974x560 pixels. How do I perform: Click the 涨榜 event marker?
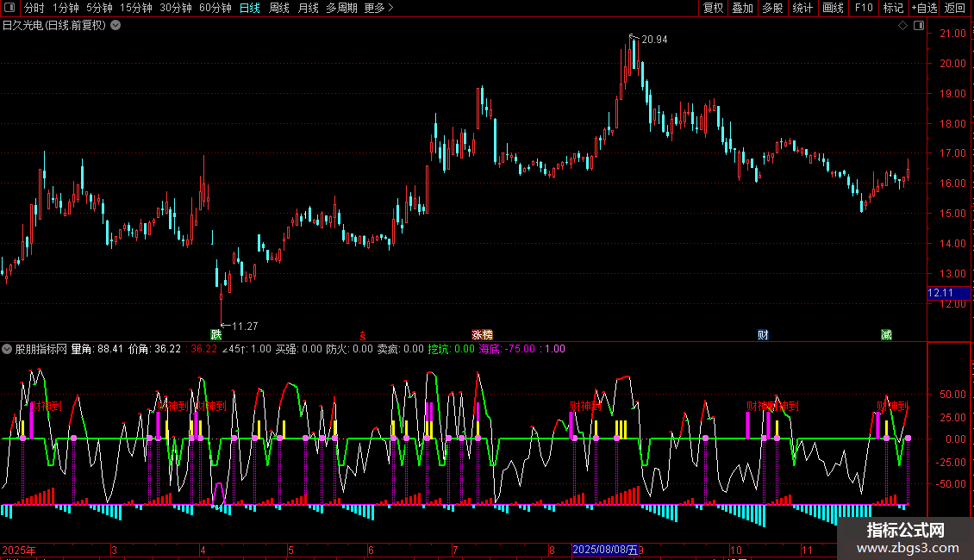(482, 334)
